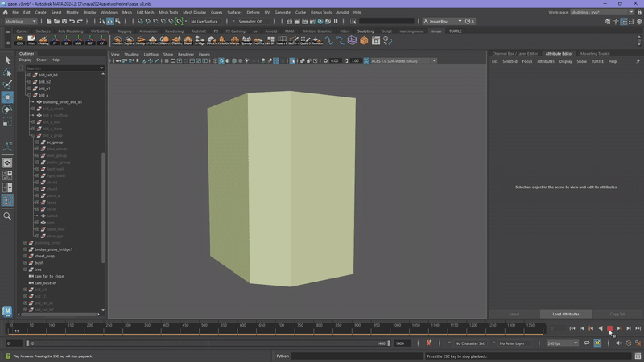Viewport: 644px width, 362px height.
Task: Toggle the loop playback icon
Action: coord(587,343)
